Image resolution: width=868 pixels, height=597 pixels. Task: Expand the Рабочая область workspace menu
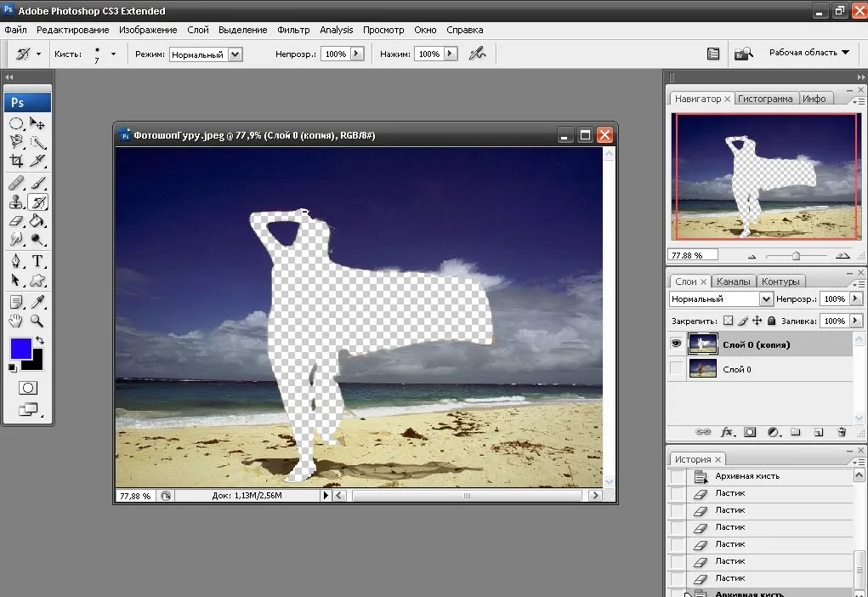808,53
